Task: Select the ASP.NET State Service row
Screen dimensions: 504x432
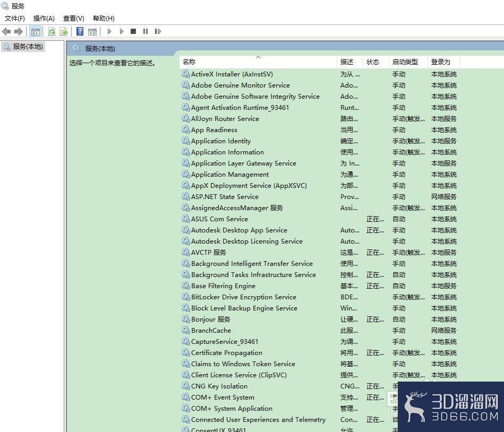Action: [225, 196]
